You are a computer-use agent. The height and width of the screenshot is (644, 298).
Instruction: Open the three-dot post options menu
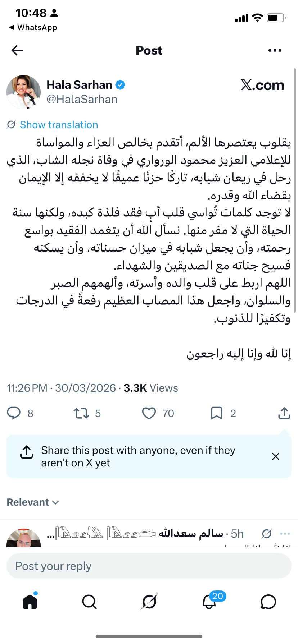(275, 50)
